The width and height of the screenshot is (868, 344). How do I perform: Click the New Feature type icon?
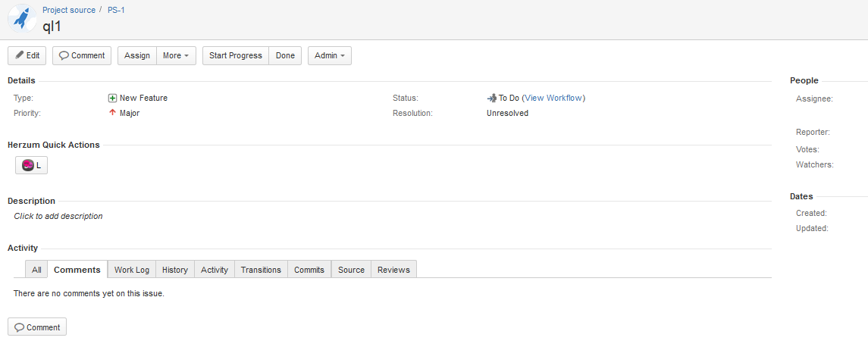112,99
